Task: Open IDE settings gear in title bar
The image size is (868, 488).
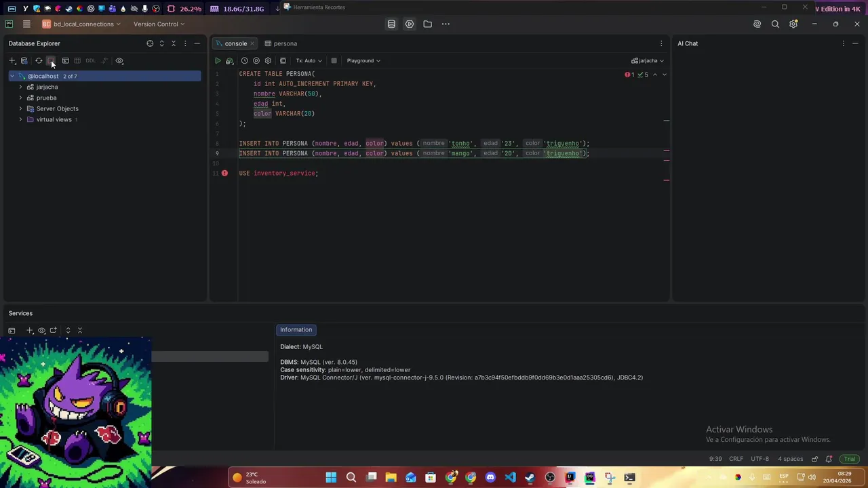Action: (x=793, y=24)
